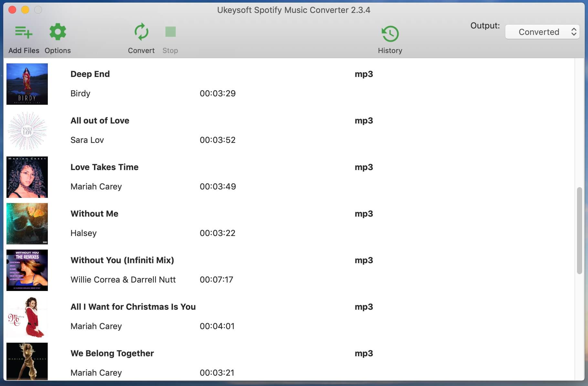Image resolution: width=588 pixels, height=386 pixels.
Task: Start conversion with the Convert icon
Action: point(141,32)
